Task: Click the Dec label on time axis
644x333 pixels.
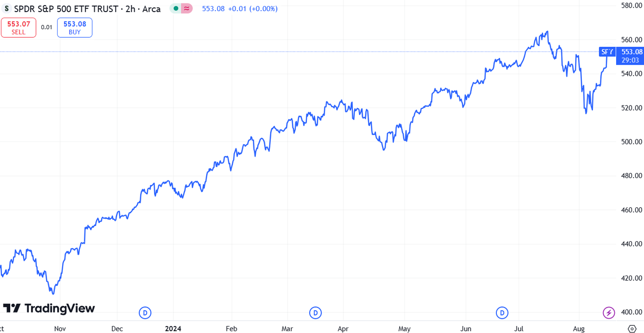Action: click(x=117, y=329)
